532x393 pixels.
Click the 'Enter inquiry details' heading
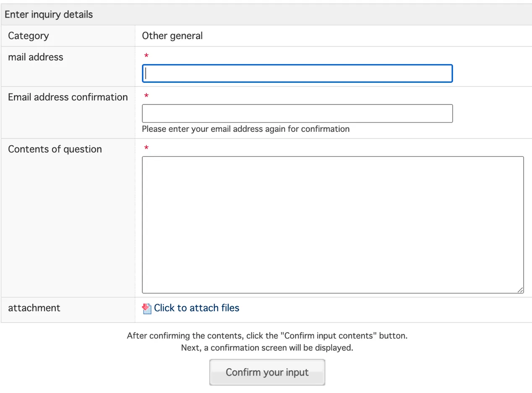tap(49, 15)
